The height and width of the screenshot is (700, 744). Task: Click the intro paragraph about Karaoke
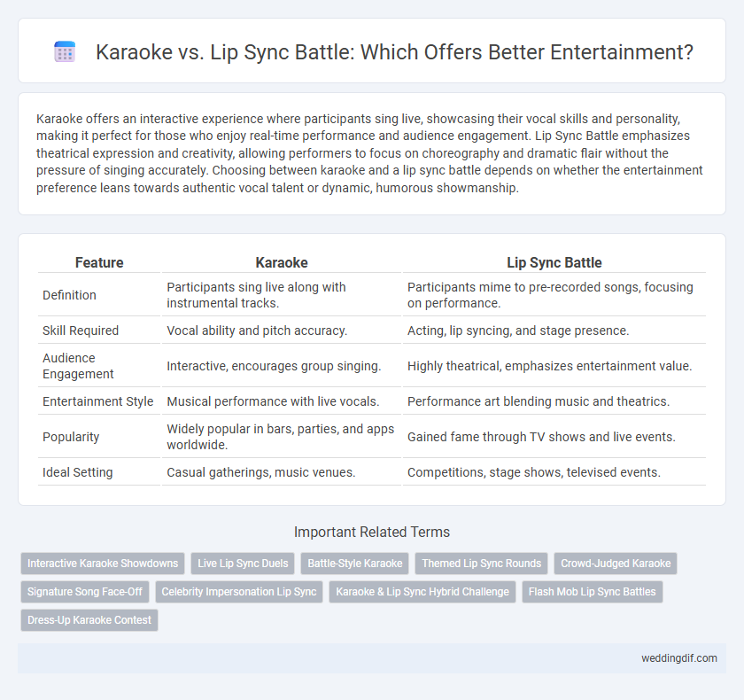pos(369,153)
